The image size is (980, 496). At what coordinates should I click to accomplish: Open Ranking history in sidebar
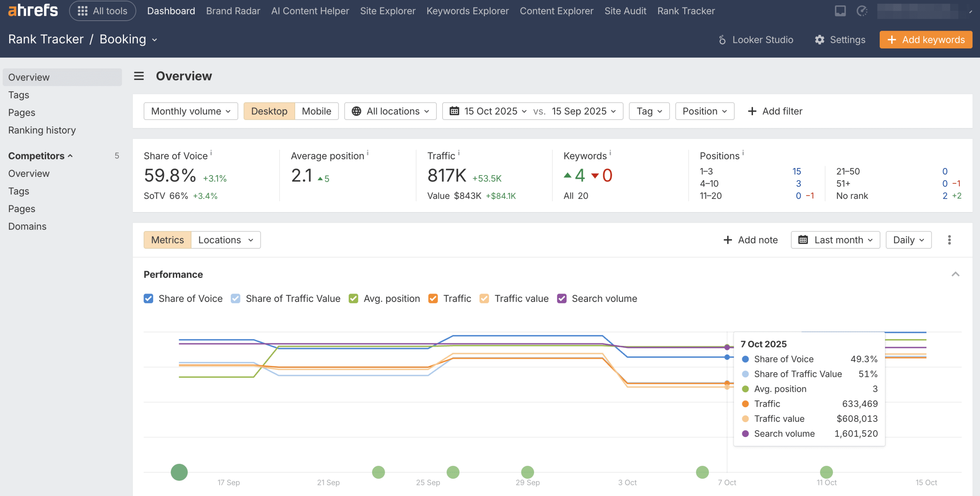42,130
